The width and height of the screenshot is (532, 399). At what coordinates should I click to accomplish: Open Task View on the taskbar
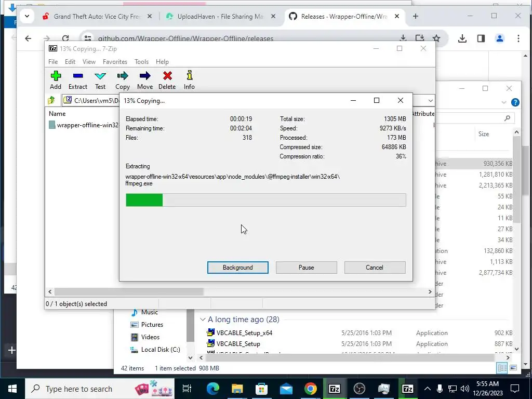(x=187, y=389)
